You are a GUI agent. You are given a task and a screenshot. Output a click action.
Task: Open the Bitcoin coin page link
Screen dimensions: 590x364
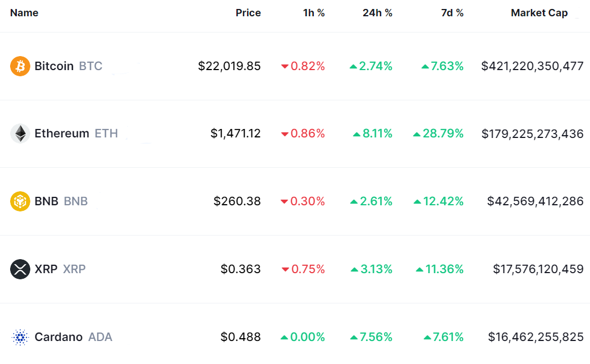tap(54, 66)
